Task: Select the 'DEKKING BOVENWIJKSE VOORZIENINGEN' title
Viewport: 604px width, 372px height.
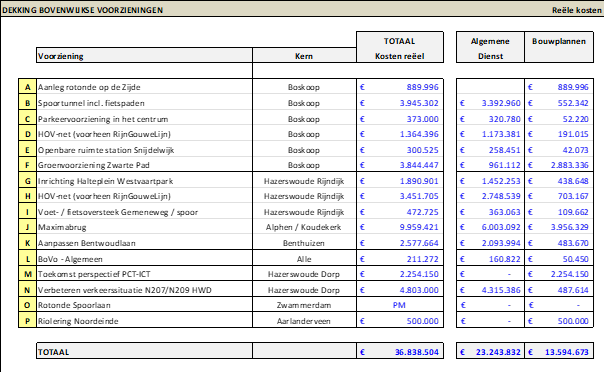Action: coord(82,10)
